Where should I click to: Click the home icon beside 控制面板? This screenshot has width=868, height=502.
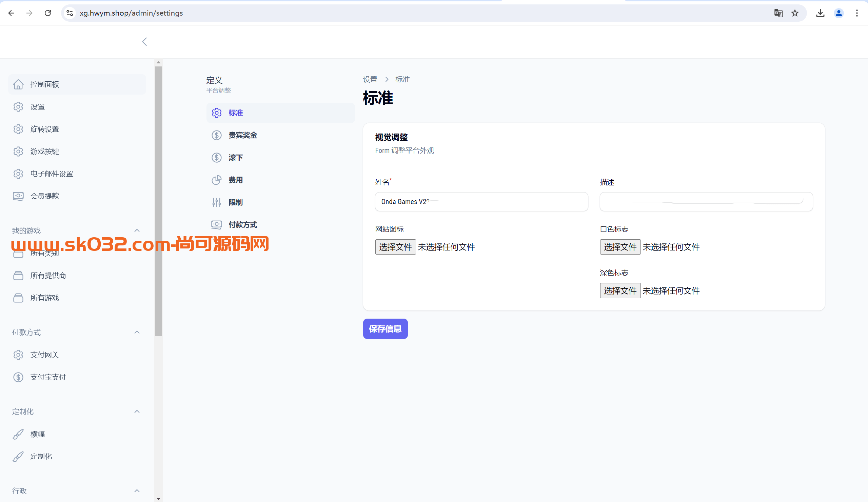[18, 84]
